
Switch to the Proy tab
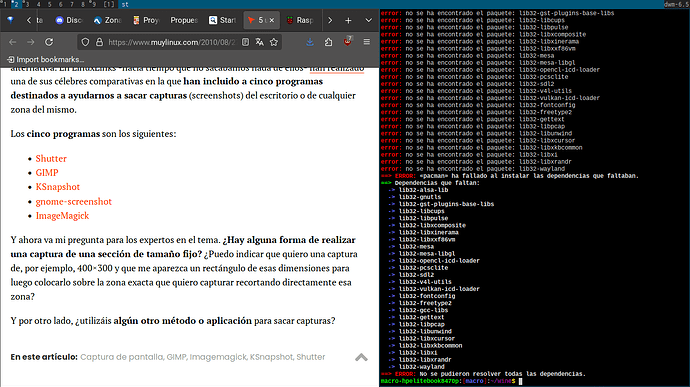146,20
